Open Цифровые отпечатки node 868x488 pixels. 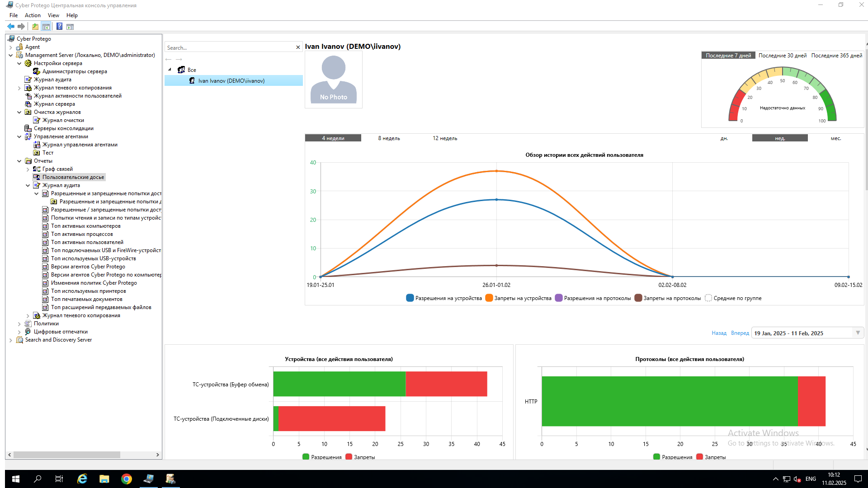pyautogui.click(x=61, y=332)
